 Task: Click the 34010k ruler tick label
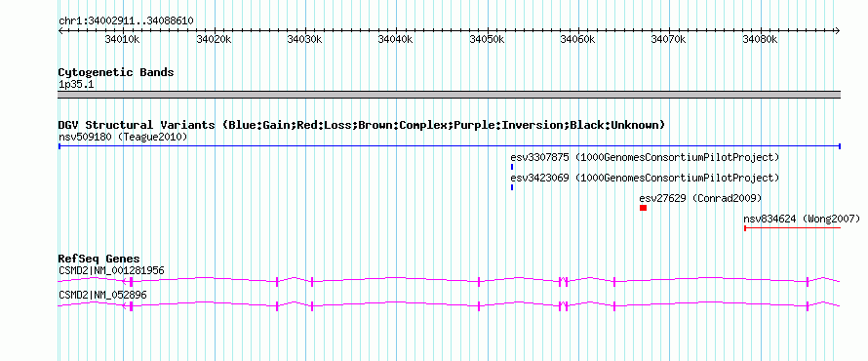[123, 39]
